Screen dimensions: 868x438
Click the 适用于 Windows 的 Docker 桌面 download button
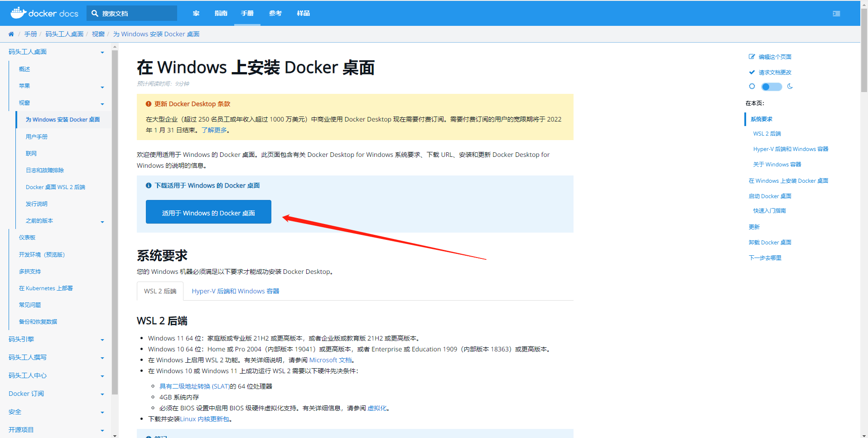coord(208,212)
